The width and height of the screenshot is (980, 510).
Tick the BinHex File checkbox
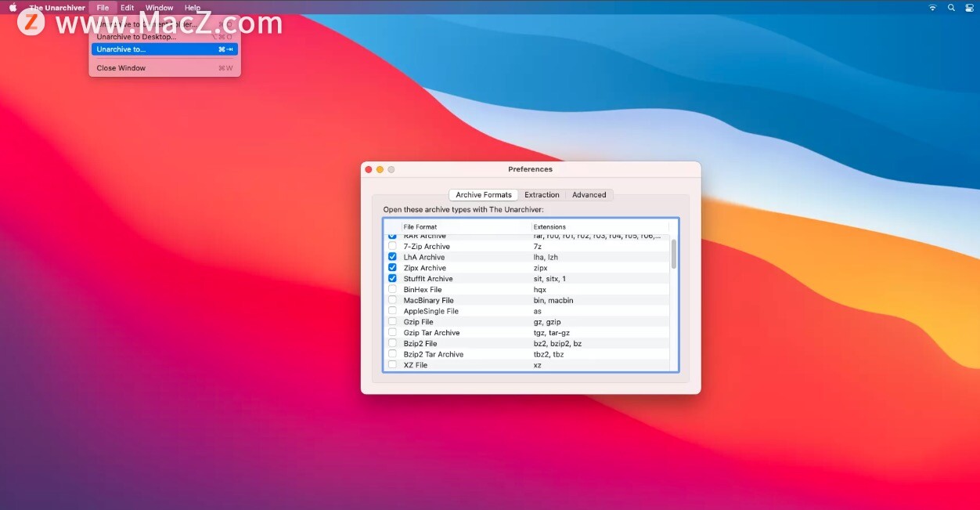[x=392, y=290]
